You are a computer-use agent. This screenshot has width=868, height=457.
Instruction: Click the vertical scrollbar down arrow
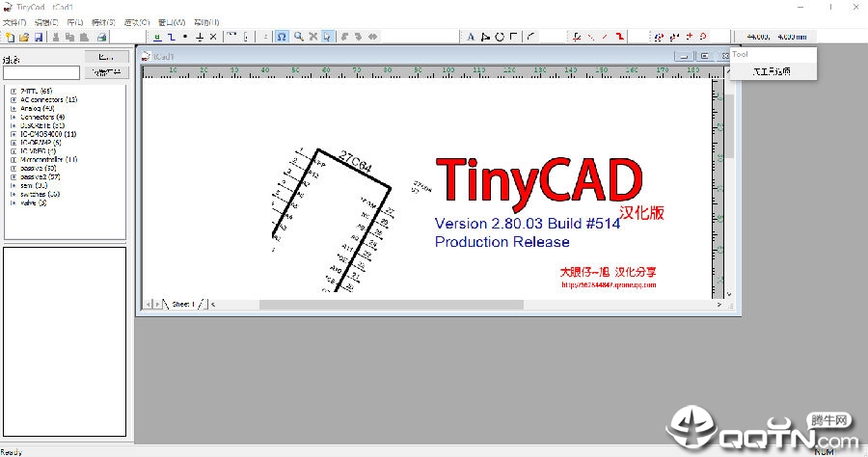729,294
